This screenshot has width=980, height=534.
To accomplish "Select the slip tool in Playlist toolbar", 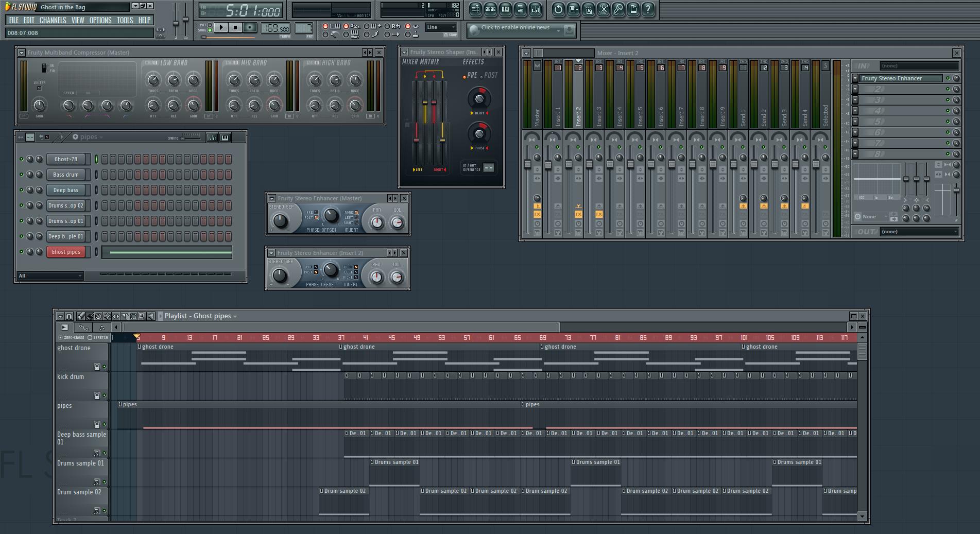I will coord(116,316).
